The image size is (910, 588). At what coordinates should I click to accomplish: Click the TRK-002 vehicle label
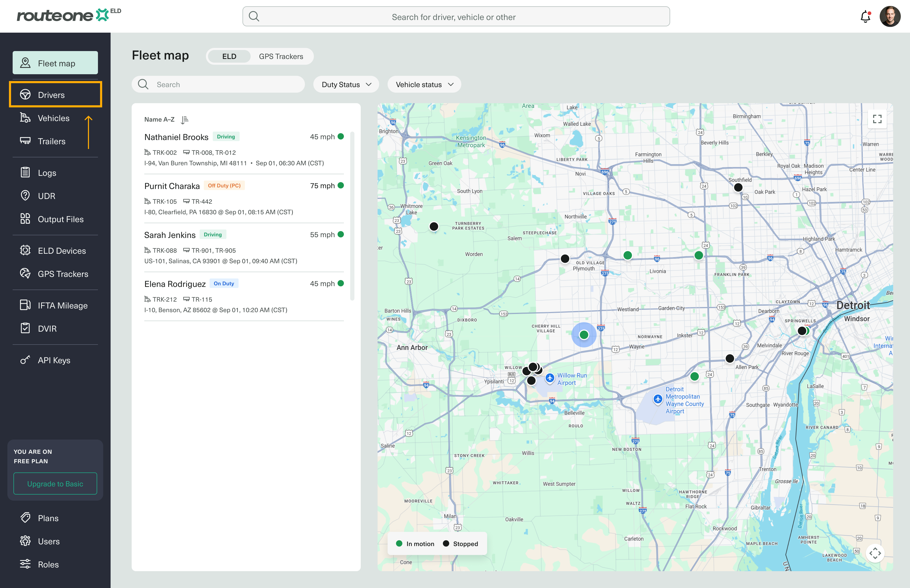[x=164, y=152]
